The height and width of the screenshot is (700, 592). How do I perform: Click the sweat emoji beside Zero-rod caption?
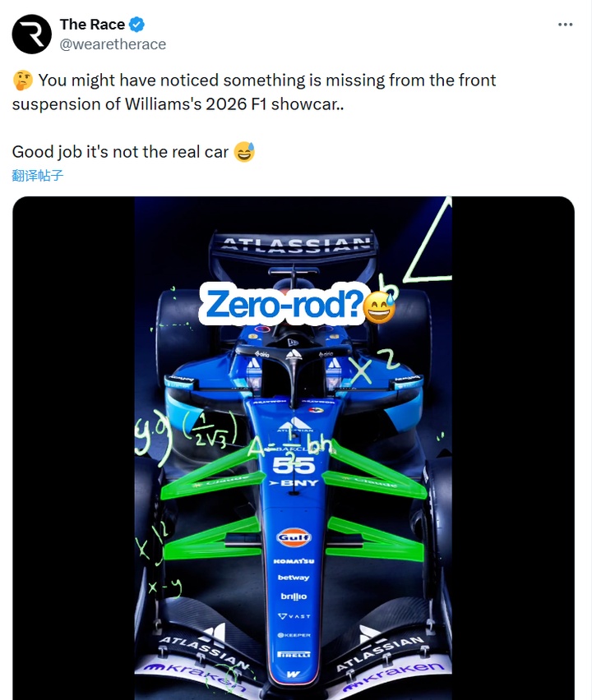click(x=379, y=307)
